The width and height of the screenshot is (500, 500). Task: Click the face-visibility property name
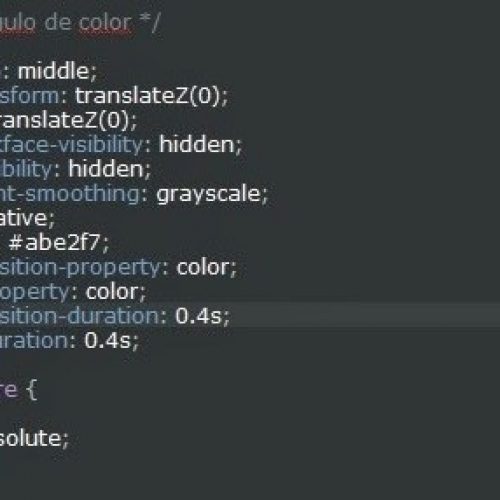point(71,145)
